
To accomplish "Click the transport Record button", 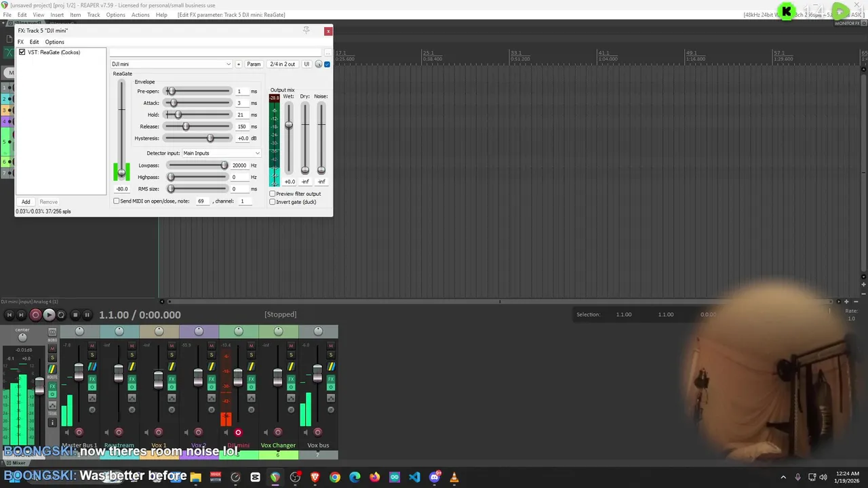I will pyautogui.click(x=35, y=314).
